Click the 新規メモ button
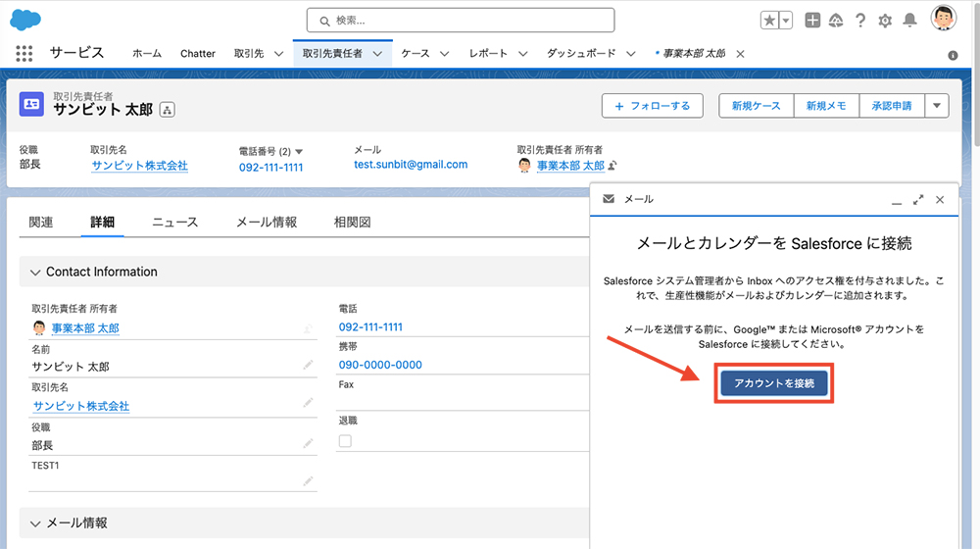Screen dimensions: 980x549 pyautogui.click(x=826, y=106)
